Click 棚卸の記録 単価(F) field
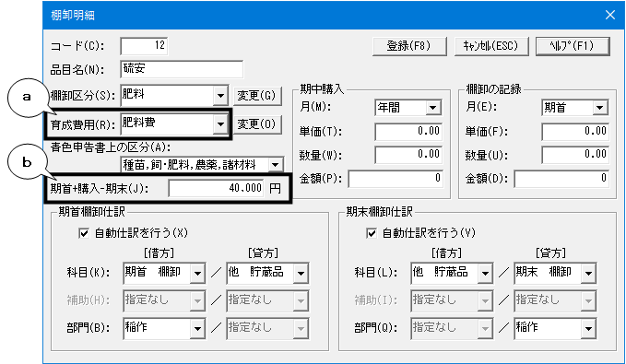The image size is (626, 364). 575,132
